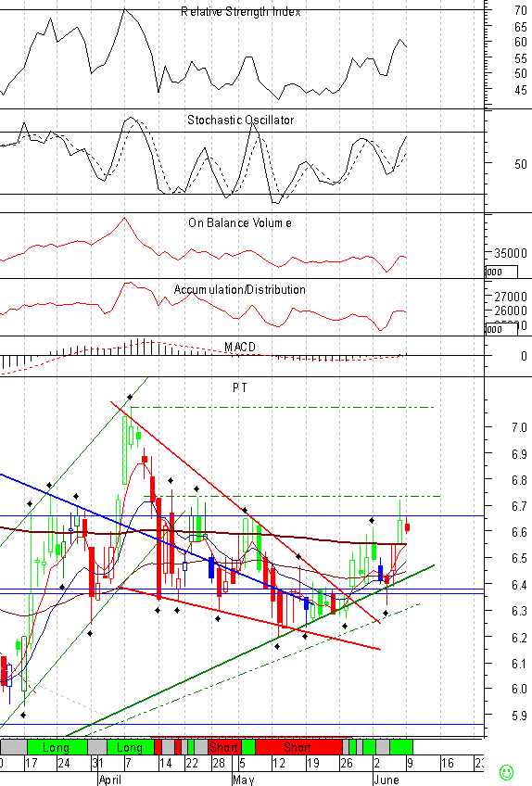Select the Accumulation/Distribution panel title

pos(240,290)
